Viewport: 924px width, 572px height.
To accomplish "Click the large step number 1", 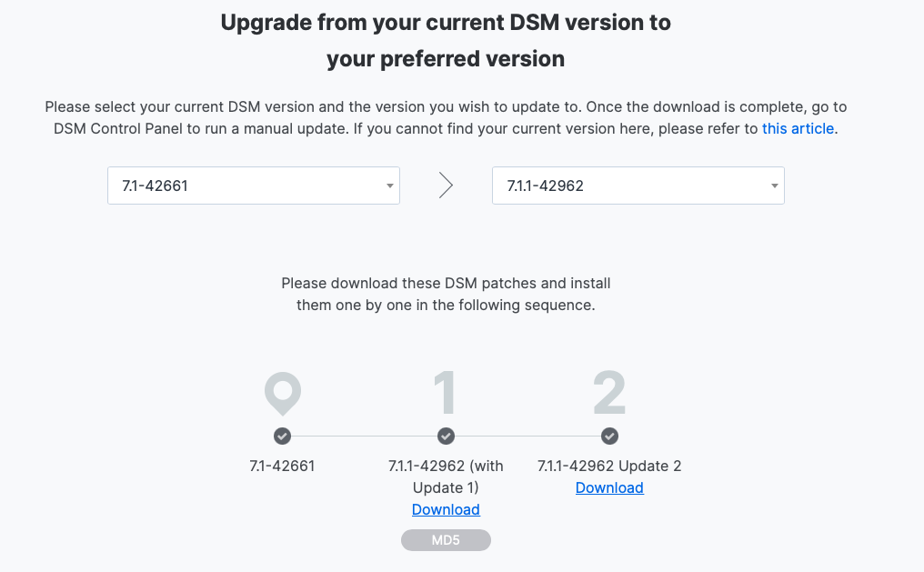I will pos(445,393).
